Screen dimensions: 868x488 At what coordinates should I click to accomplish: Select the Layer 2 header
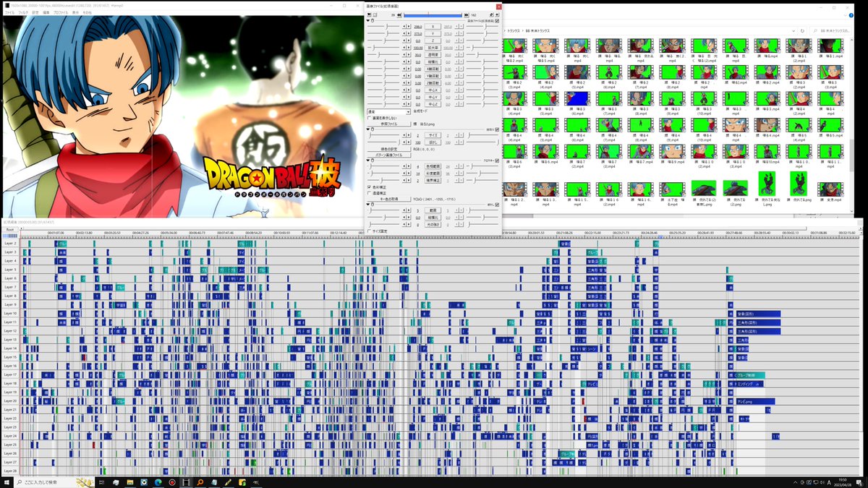(11, 244)
